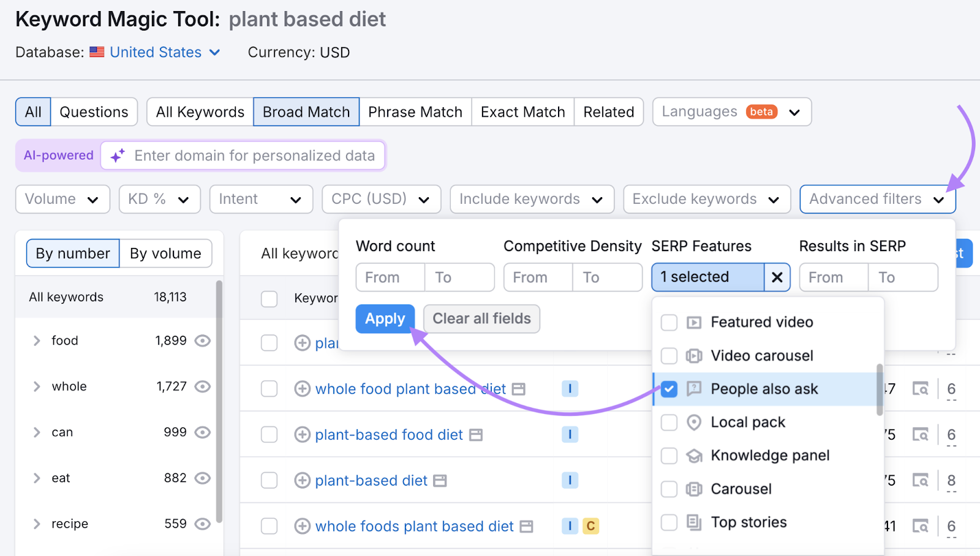The height and width of the screenshot is (556, 980).
Task: Click the Apply button
Action: tap(385, 318)
